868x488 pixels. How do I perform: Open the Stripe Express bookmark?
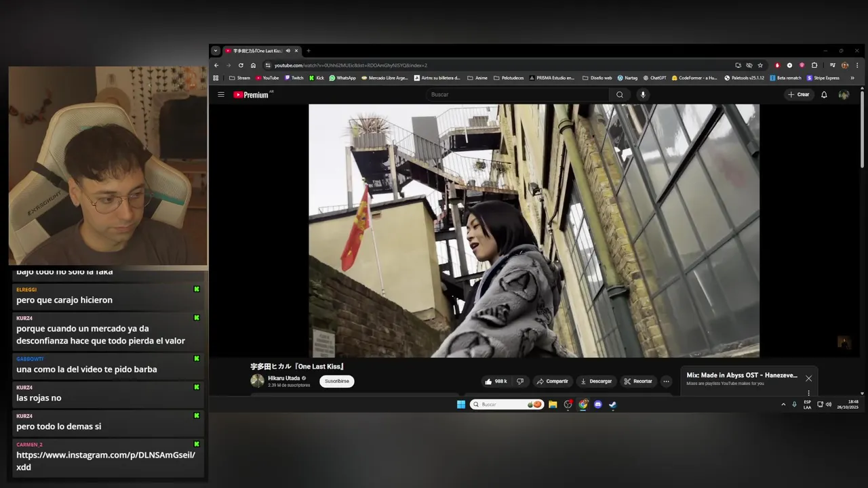(823, 78)
